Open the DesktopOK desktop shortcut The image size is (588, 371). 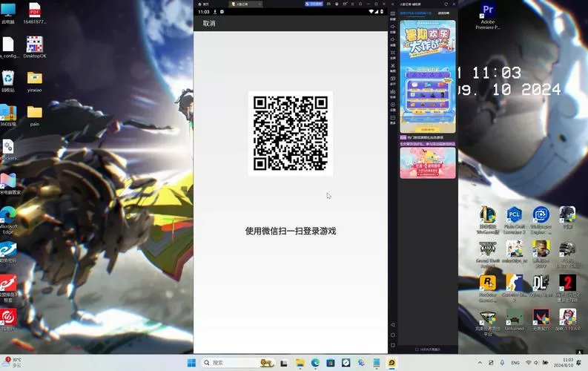[35, 47]
